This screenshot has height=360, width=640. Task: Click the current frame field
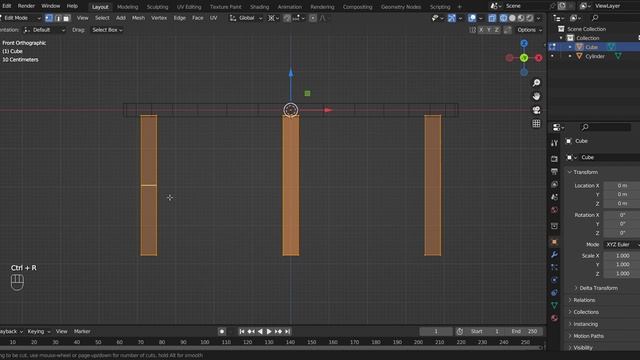click(436, 331)
